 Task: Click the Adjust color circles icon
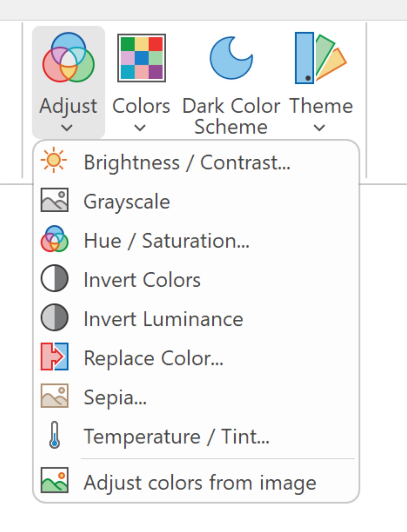pyautogui.click(x=68, y=57)
